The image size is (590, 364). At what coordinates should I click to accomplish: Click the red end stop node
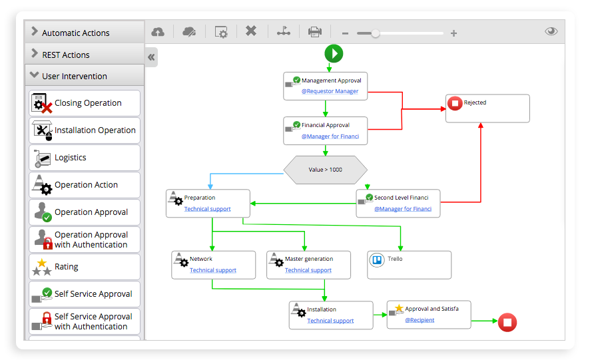pos(507,322)
